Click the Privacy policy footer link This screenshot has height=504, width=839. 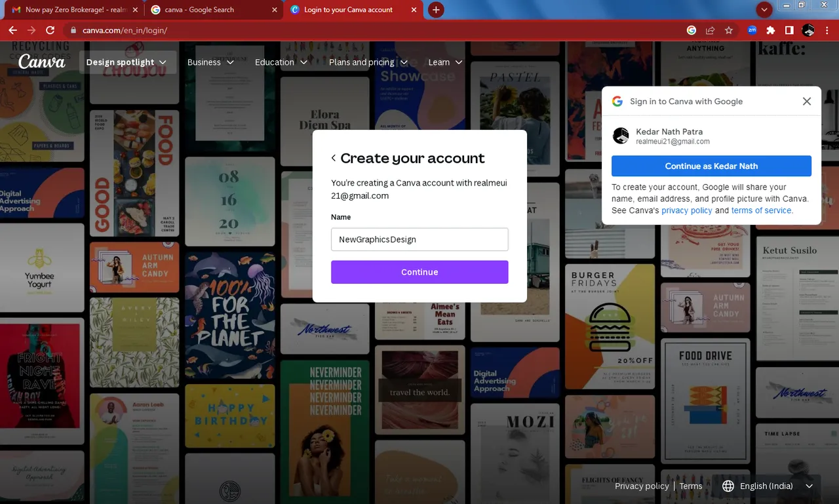(x=642, y=486)
